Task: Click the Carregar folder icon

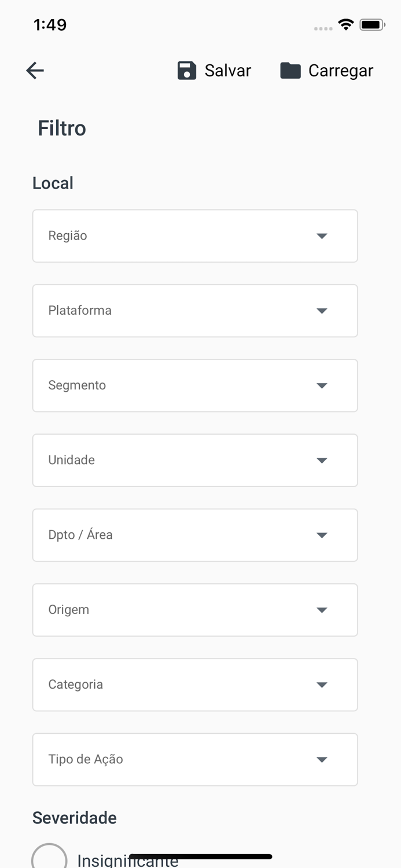Action: [290, 71]
